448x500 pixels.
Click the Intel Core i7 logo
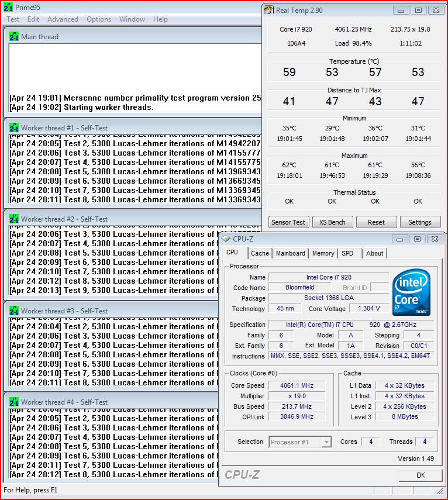(411, 292)
